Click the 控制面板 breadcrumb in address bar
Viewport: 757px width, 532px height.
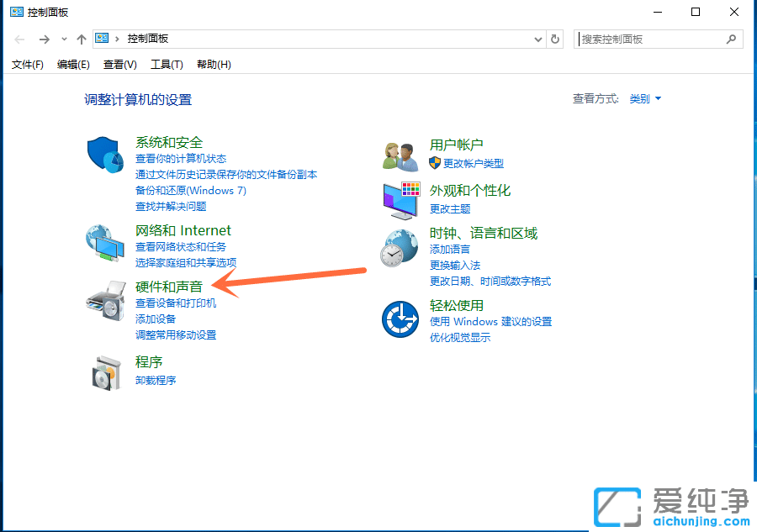click(148, 39)
